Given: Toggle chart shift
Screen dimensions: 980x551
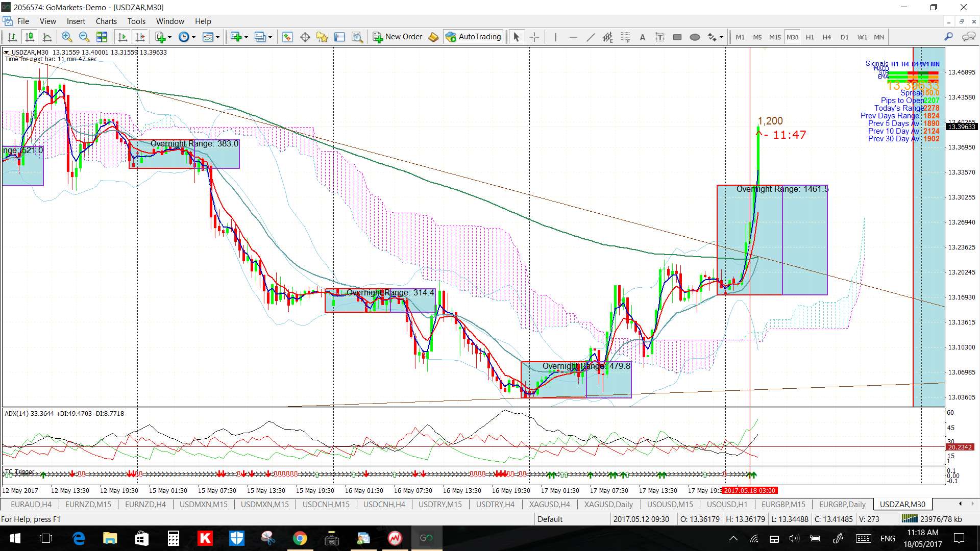Looking at the screenshot, I should 140,37.
